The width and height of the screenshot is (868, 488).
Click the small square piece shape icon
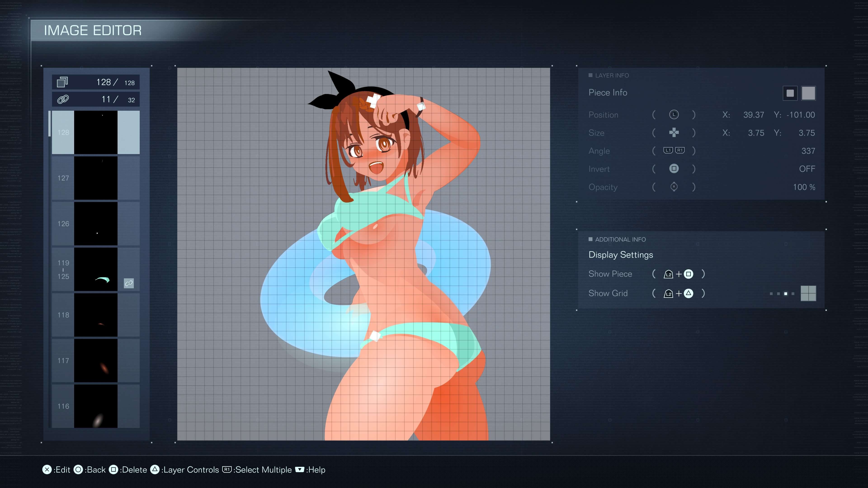pyautogui.click(x=790, y=93)
